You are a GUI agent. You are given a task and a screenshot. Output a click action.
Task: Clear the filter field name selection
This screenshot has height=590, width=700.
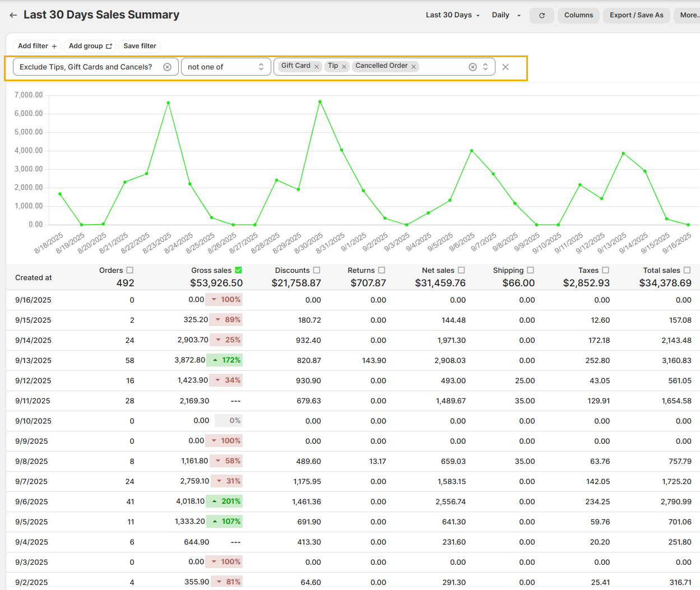167,67
